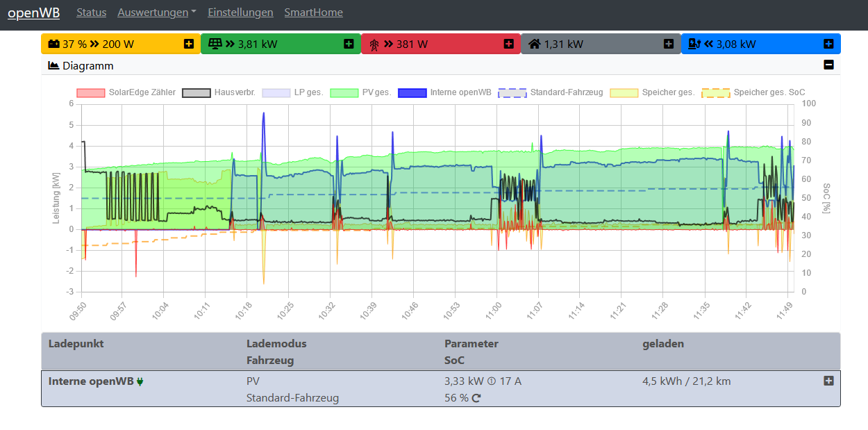Image resolution: width=868 pixels, height=430 pixels.
Task: Collapse the Diagramm panel with minus button
Action: [828, 65]
